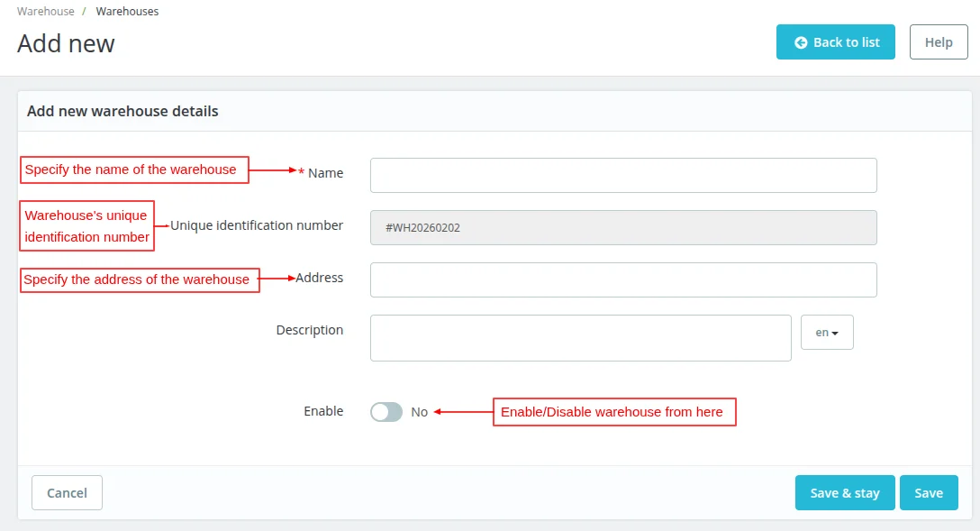Click inside the Description text area
This screenshot has height=531, width=980.
point(580,338)
